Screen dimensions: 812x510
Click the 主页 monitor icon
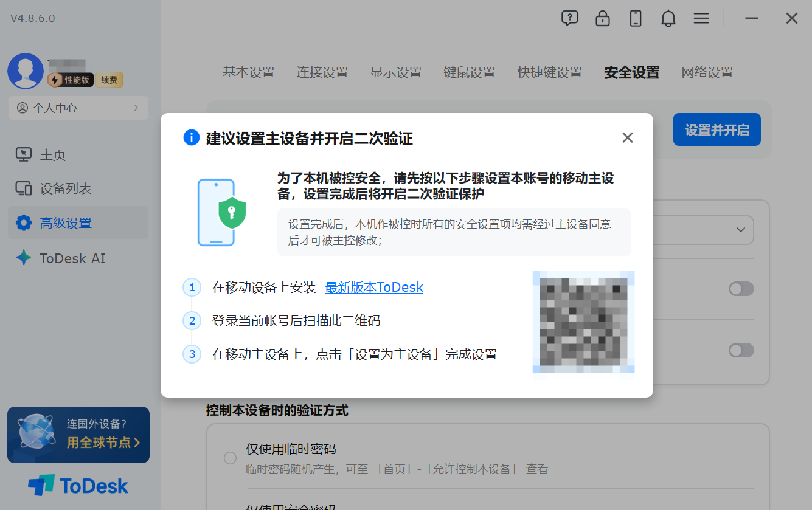tap(24, 154)
